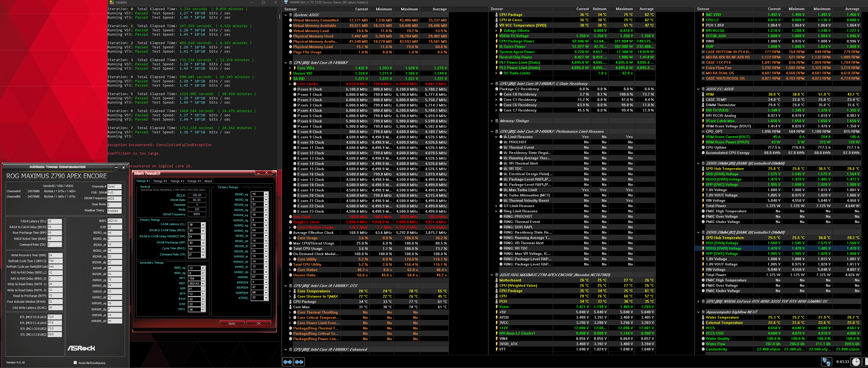
Task: Click the Exception Encountered ConvolutionFailedException line
Action: [x=160, y=145]
